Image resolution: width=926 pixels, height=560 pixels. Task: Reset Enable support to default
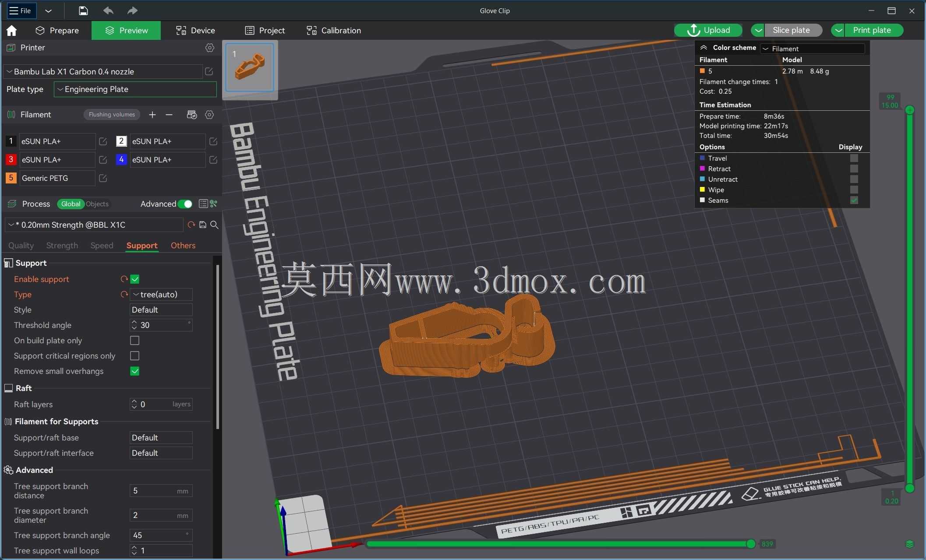coord(124,279)
